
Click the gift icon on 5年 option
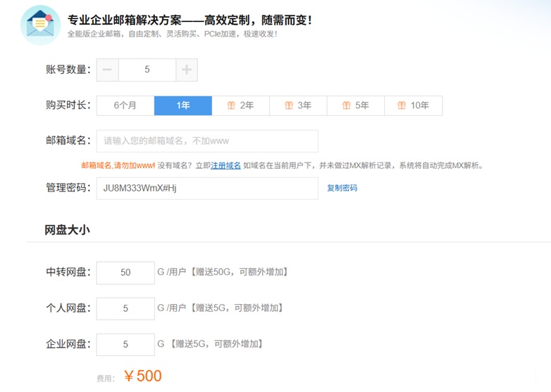click(x=347, y=106)
